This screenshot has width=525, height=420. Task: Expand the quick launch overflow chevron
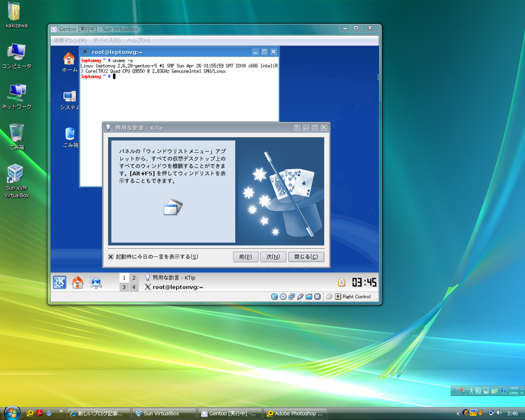[x=61, y=411]
